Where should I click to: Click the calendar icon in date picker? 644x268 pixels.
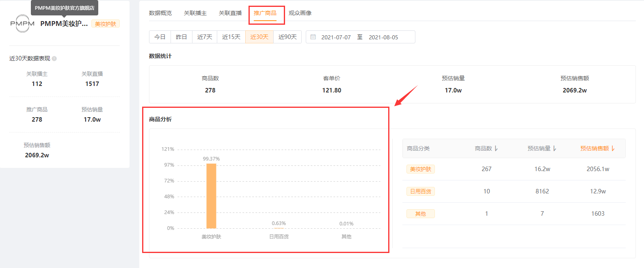tap(313, 37)
